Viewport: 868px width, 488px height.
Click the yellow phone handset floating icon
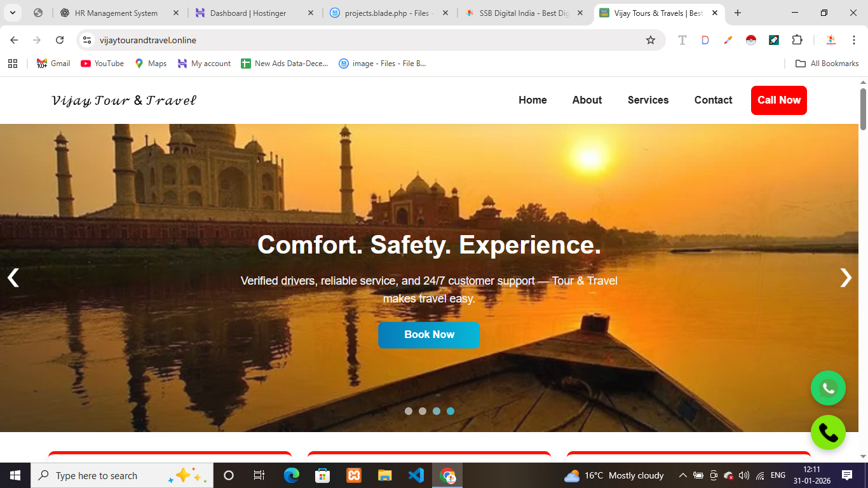pyautogui.click(x=828, y=432)
